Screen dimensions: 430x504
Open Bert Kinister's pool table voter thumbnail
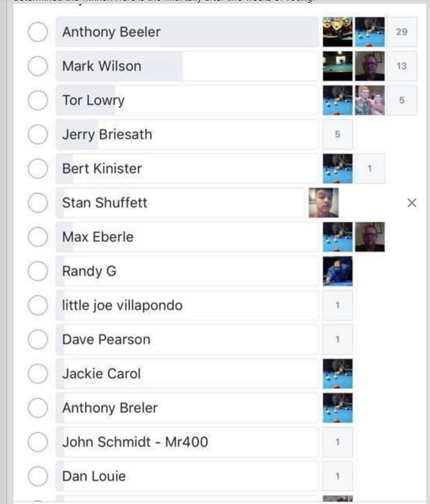[x=337, y=168]
